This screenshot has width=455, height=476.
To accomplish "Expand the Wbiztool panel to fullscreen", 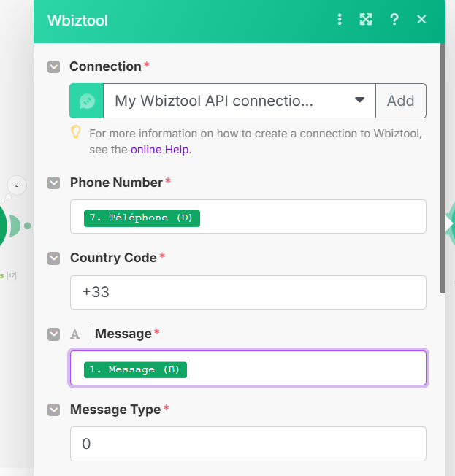I will pos(366,20).
